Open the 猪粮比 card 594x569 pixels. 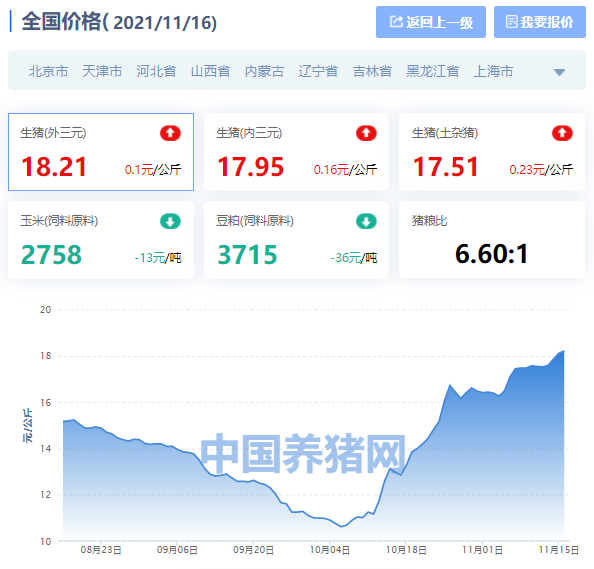point(492,240)
